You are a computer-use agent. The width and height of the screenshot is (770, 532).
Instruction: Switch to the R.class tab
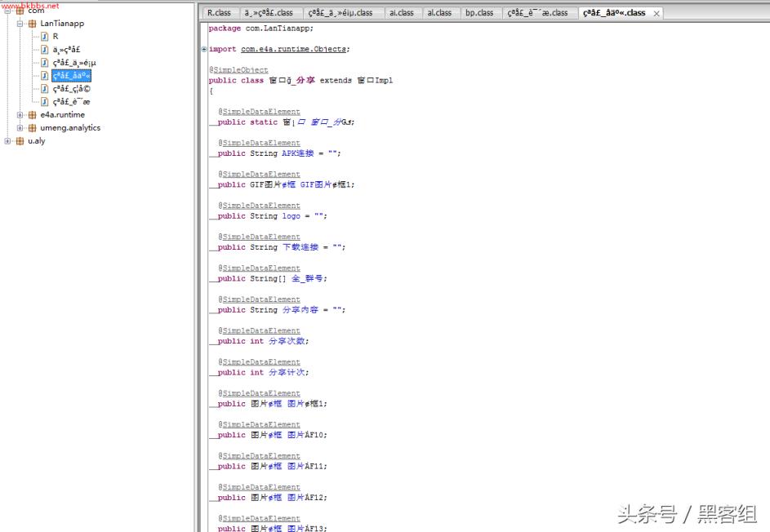(219, 13)
